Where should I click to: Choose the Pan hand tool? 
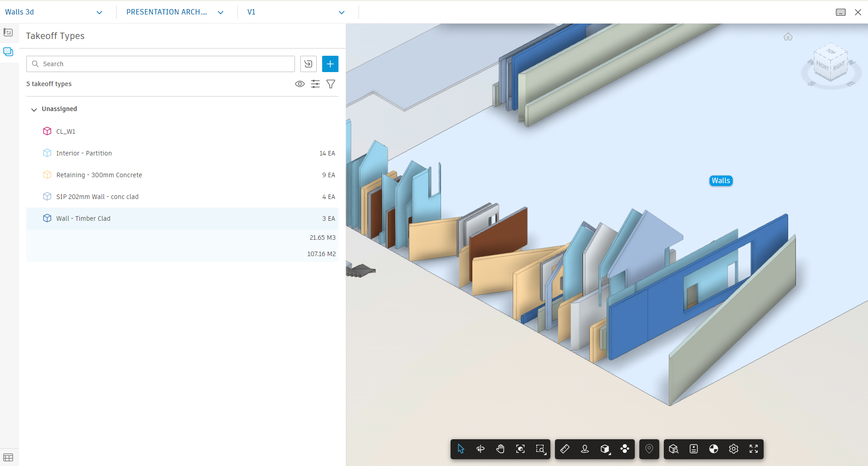pos(500,449)
